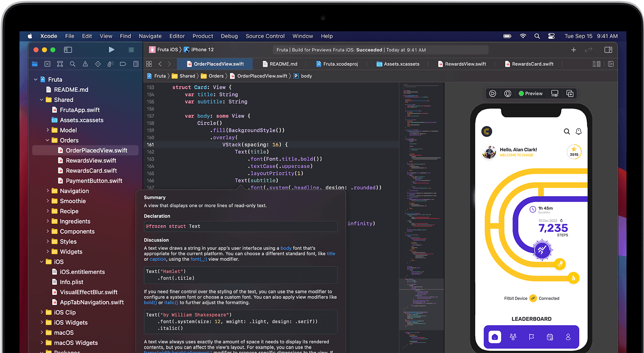Open the Debug menu

[x=229, y=36]
